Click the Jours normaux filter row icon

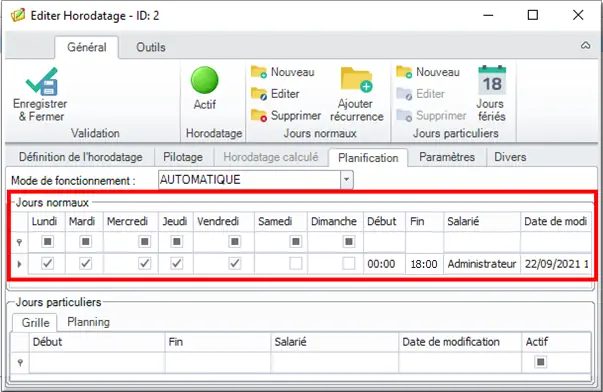pos(19,242)
